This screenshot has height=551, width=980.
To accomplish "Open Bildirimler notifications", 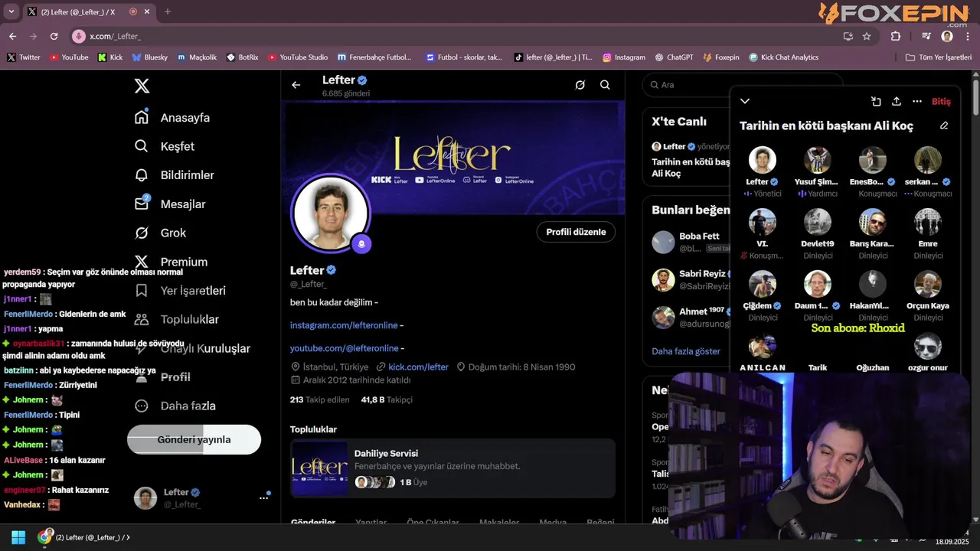I will tap(175, 175).
